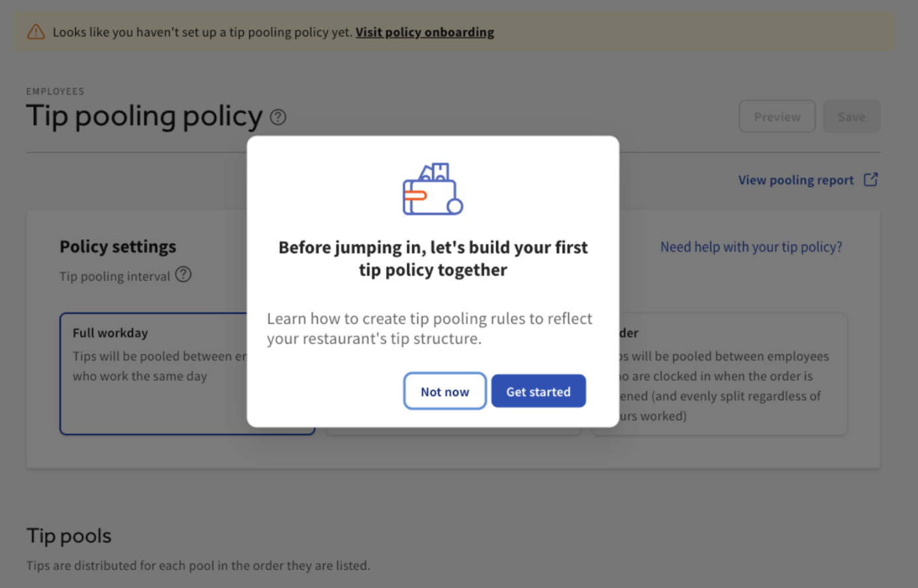Click the Policy settings heading
This screenshot has height=588, width=918.
click(118, 247)
